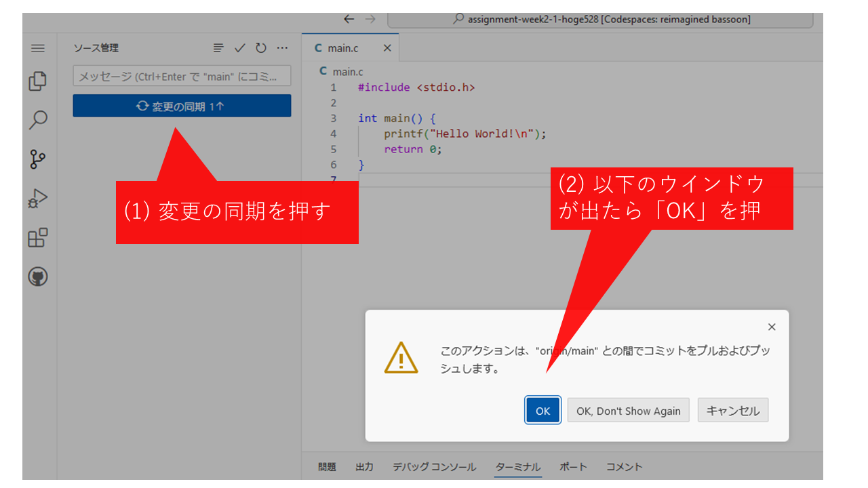Click the commit message input field
Screen dimensions: 868x488
coord(182,76)
